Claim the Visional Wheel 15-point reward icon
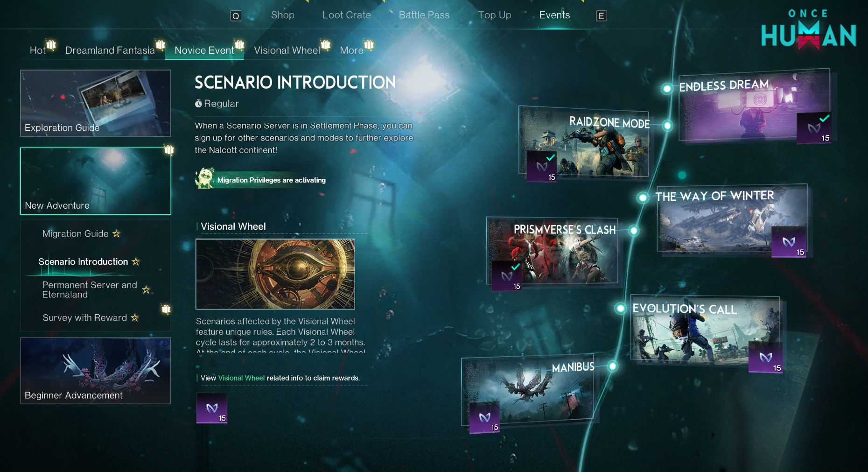The height and width of the screenshot is (472, 868). point(212,408)
